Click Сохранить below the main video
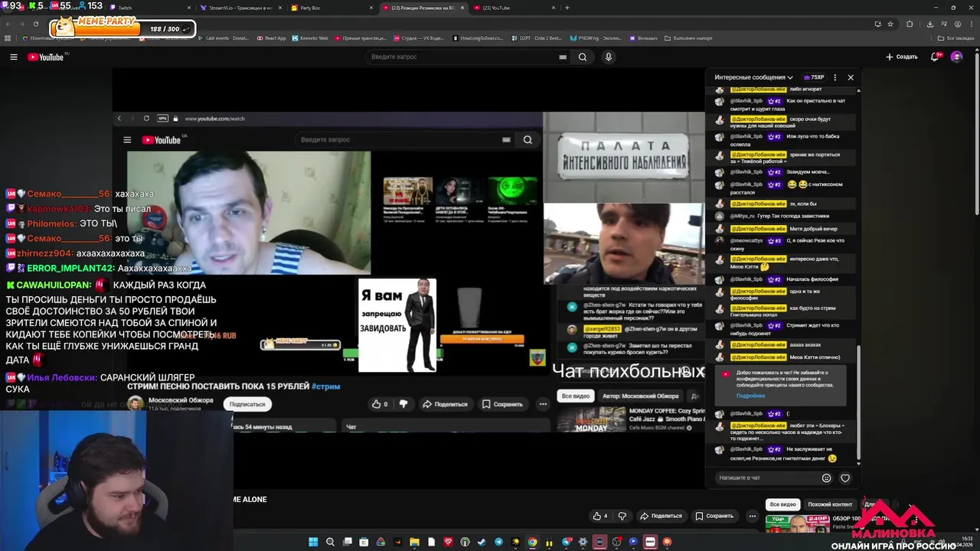The height and width of the screenshot is (551, 980). point(714,516)
